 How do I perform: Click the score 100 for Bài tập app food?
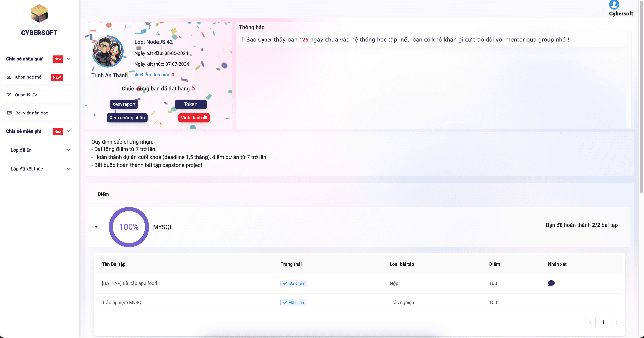(493, 283)
